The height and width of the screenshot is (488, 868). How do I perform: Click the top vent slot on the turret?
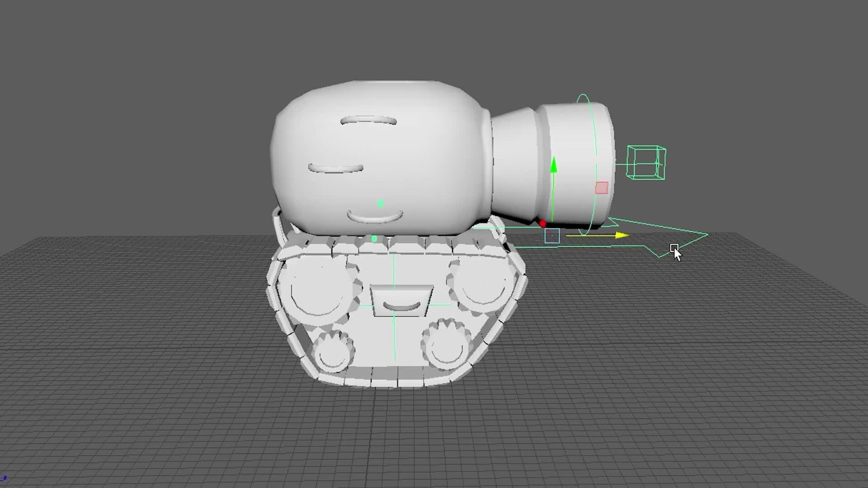(x=368, y=121)
